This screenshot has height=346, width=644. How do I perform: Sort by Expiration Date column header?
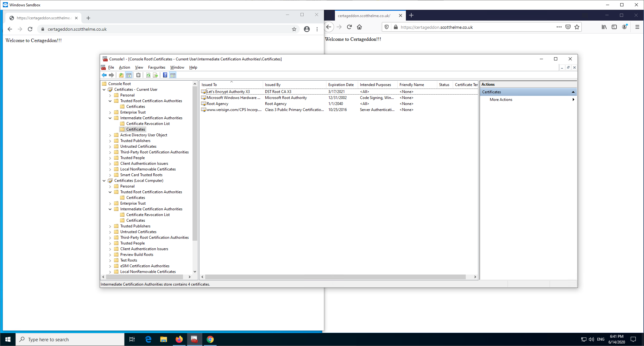coord(341,85)
